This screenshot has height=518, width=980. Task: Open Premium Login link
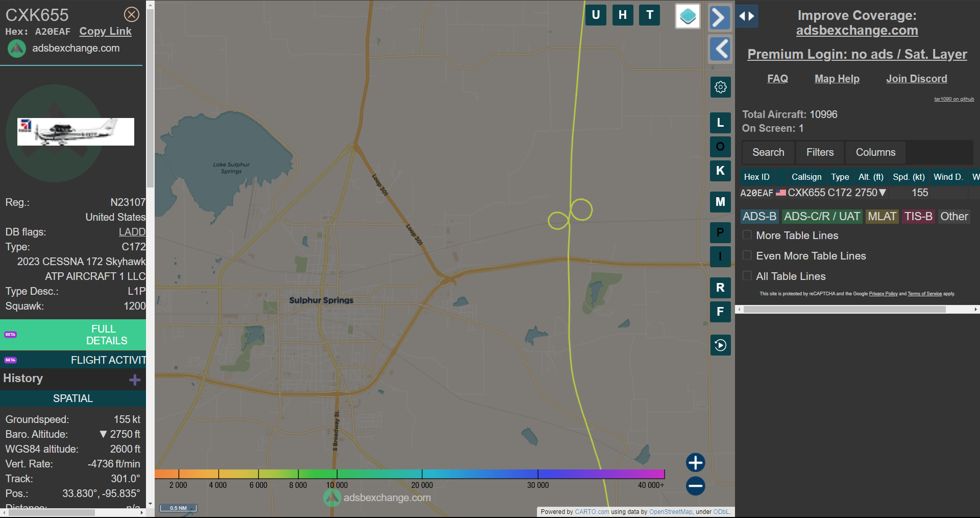tap(857, 54)
